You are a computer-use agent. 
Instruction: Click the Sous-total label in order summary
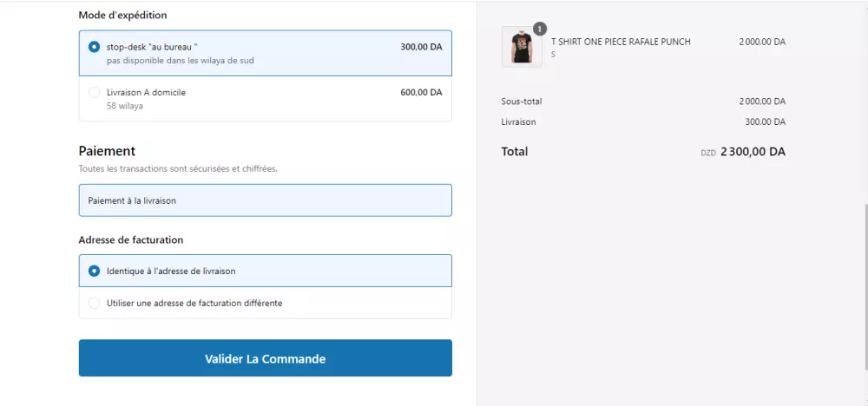pos(521,101)
